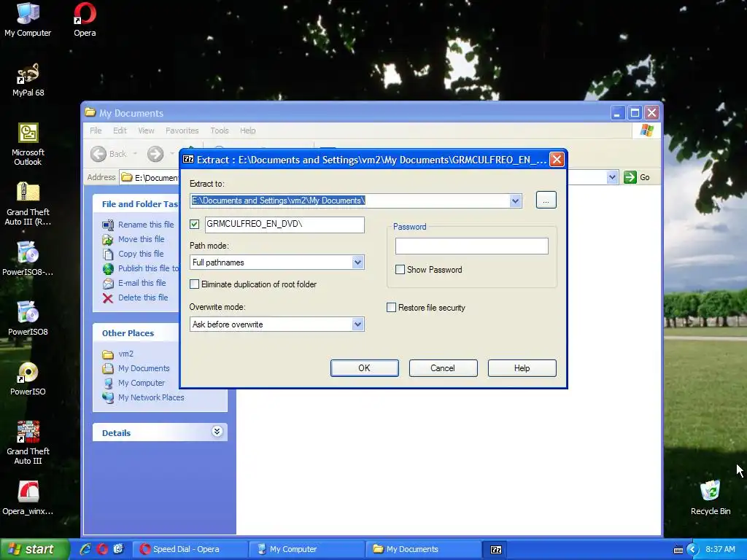Viewport: 747px width, 560px height.
Task: Open the Favorites menu in My Documents
Action: tap(182, 131)
